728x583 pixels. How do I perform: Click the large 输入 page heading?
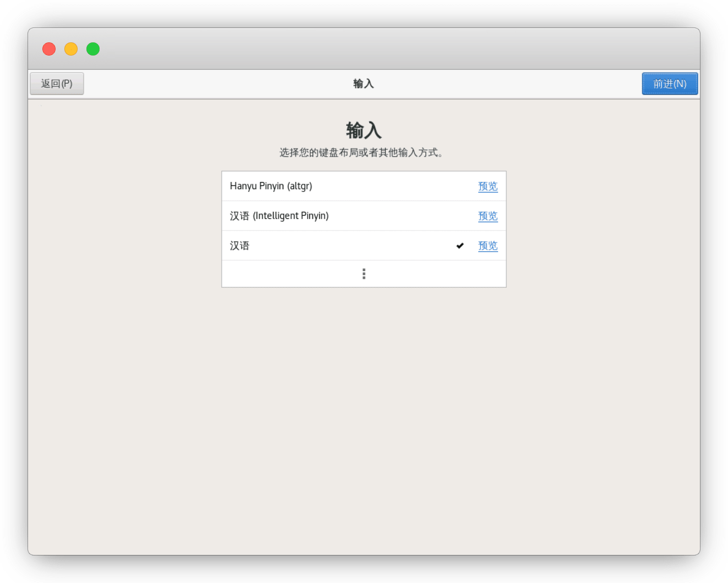(363, 130)
